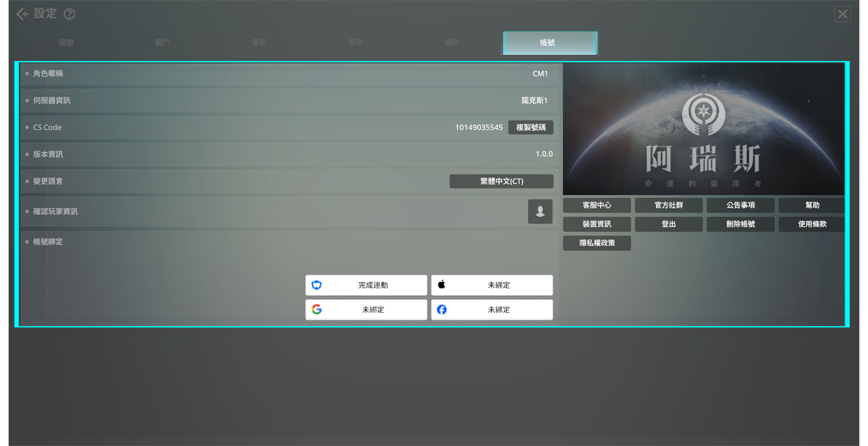Open 隱私權政策 privacy policy
Screen dimensions: 868x446
point(597,243)
